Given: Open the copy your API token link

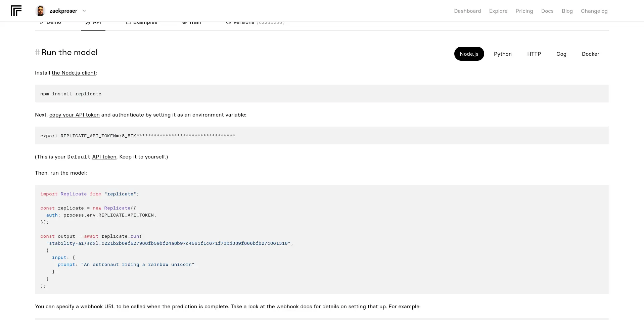Looking at the screenshot, I should 74,115.
